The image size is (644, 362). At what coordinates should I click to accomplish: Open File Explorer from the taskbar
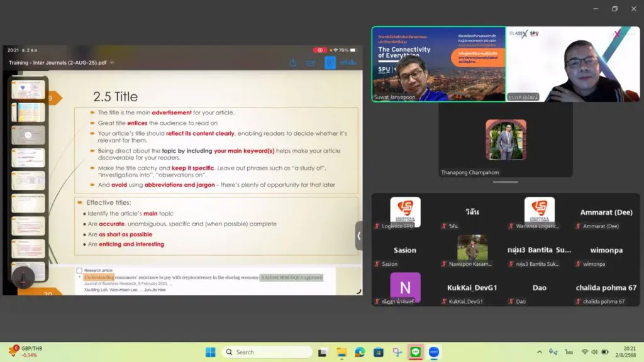click(341, 352)
